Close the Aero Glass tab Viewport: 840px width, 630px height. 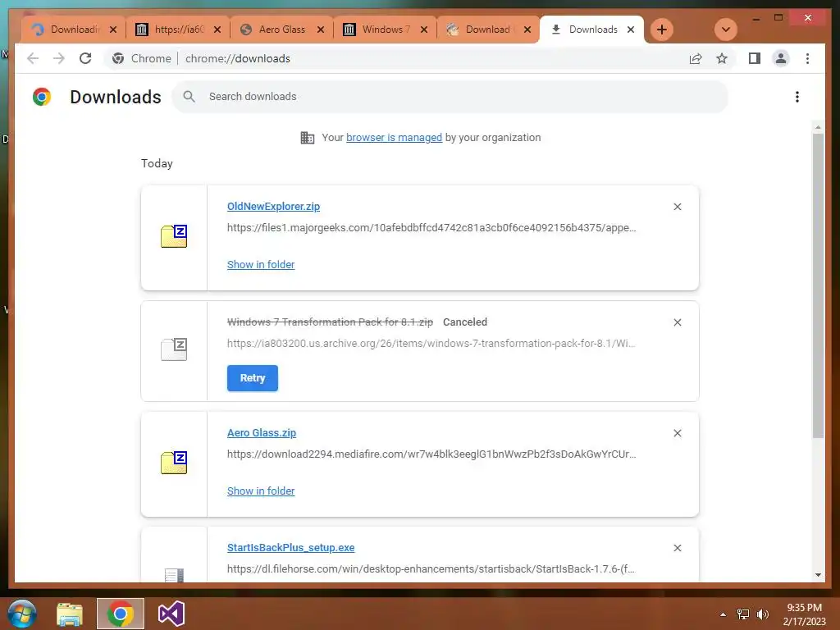point(321,30)
